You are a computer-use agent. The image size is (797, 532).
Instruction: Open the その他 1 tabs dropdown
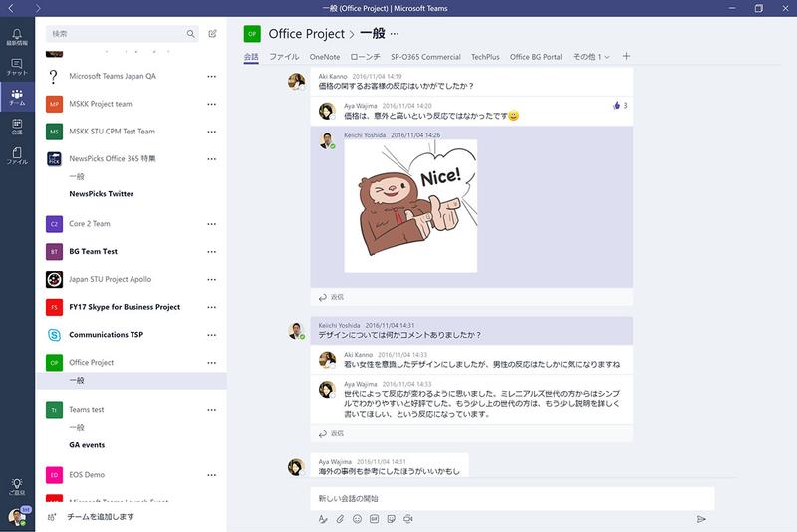(x=591, y=57)
